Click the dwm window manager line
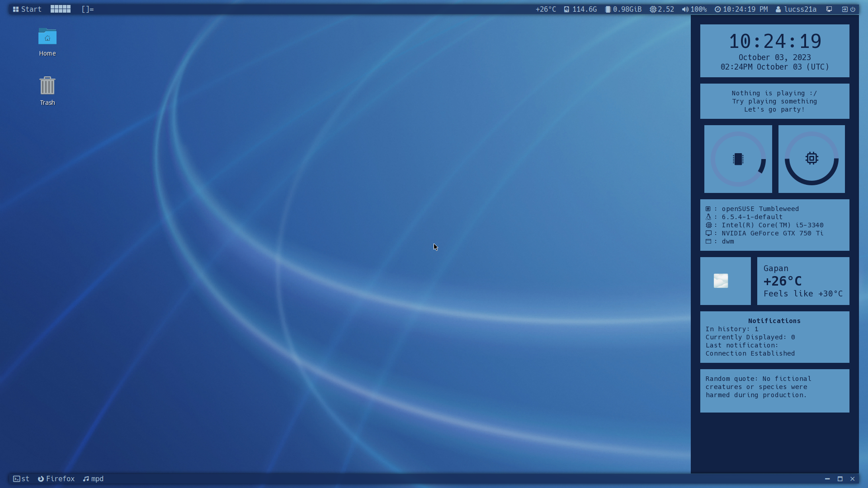The height and width of the screenshot is (488, 868). pos(728,241)
